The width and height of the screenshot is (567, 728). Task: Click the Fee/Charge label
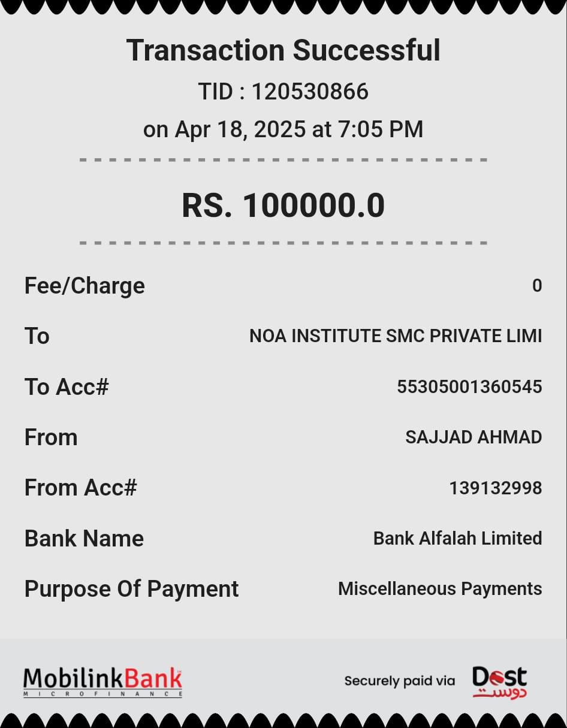pos(85,286)
